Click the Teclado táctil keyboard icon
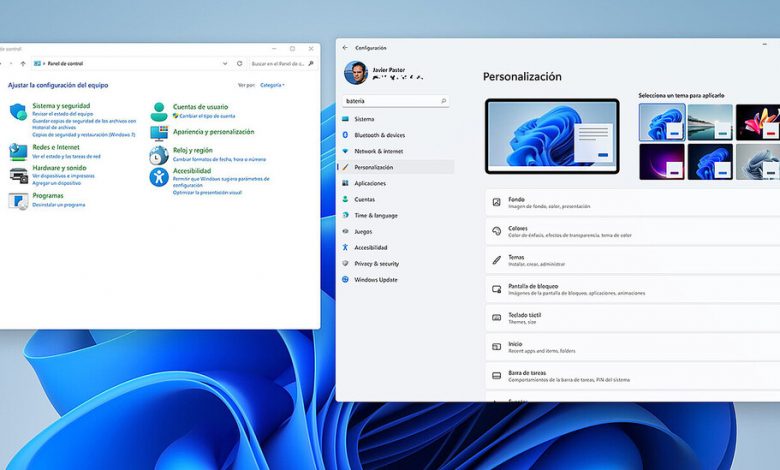780x470 pixels. pyautogui.click(x=496, y=318)
